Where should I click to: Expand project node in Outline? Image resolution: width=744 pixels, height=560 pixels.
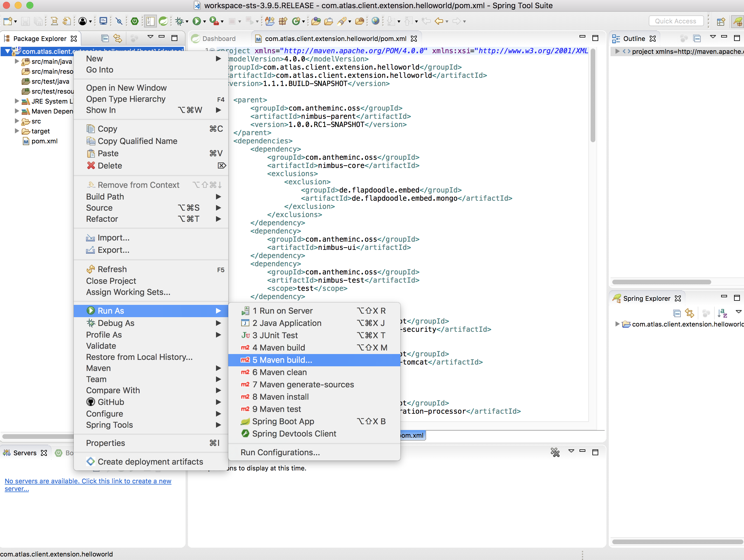[x=617, y=51]
